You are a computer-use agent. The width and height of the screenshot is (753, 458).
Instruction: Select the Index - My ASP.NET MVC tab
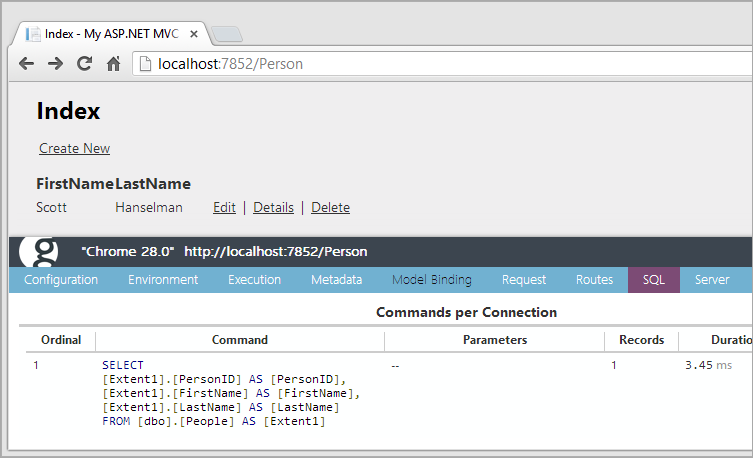coord(111,34)
